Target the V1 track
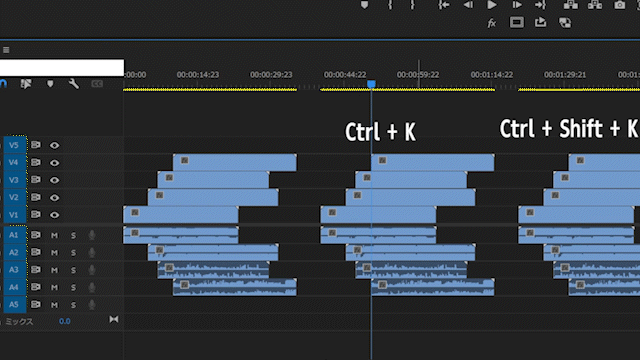 point(15,215)
